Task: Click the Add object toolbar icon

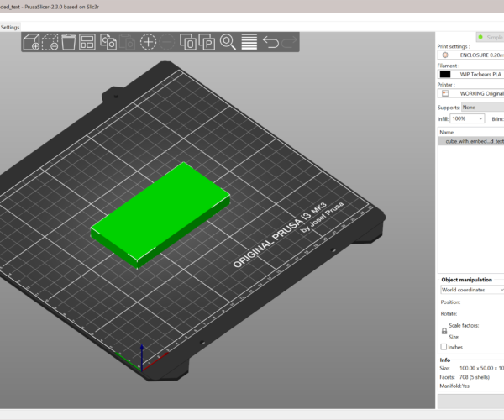Action: point(32,42)
